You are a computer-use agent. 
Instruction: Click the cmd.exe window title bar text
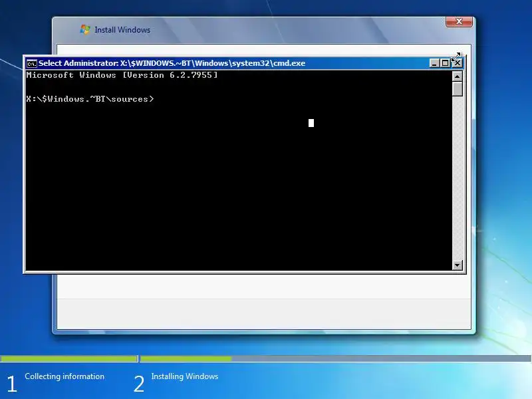(x=172, y=63)
